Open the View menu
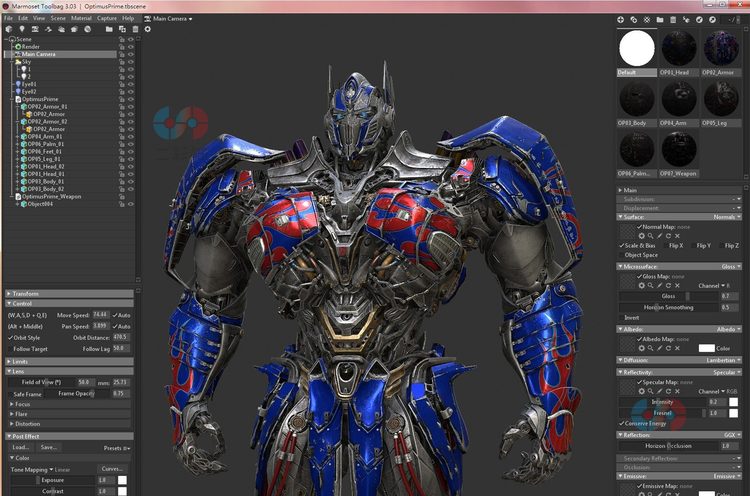Viewport: 750px width, 496px height. 39,18
